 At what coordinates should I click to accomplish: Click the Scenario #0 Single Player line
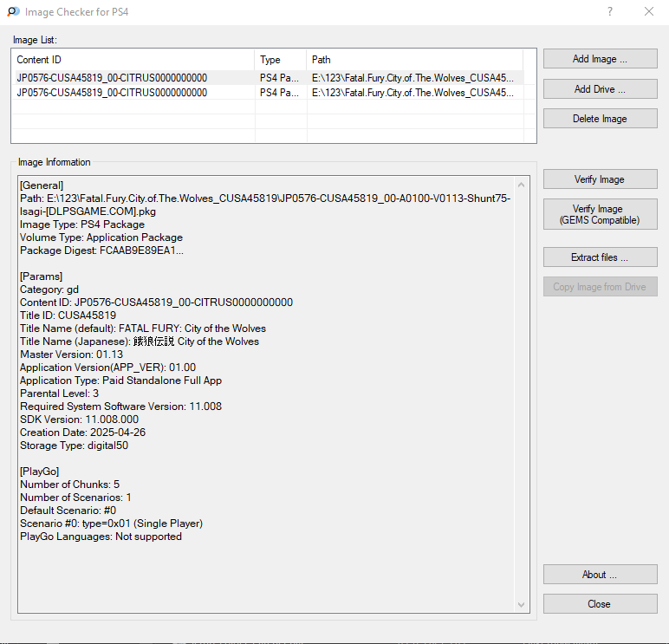[x=112, y=524]
